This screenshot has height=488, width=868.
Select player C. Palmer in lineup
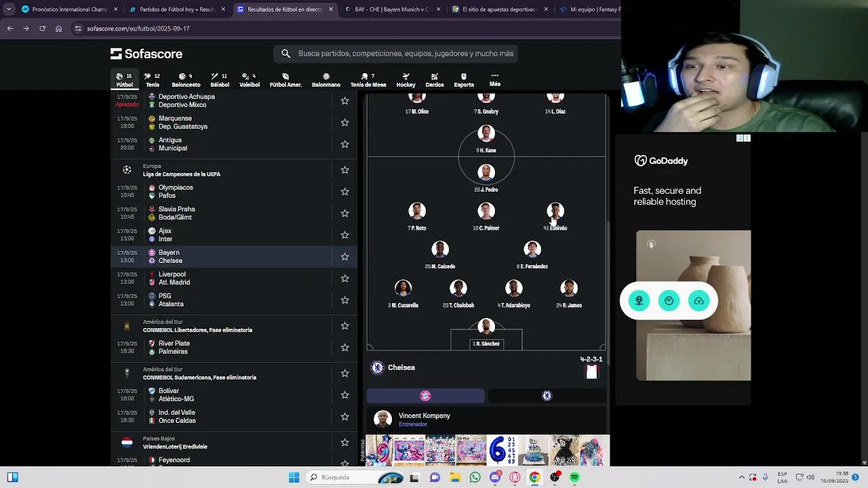(x=486, y=218)
